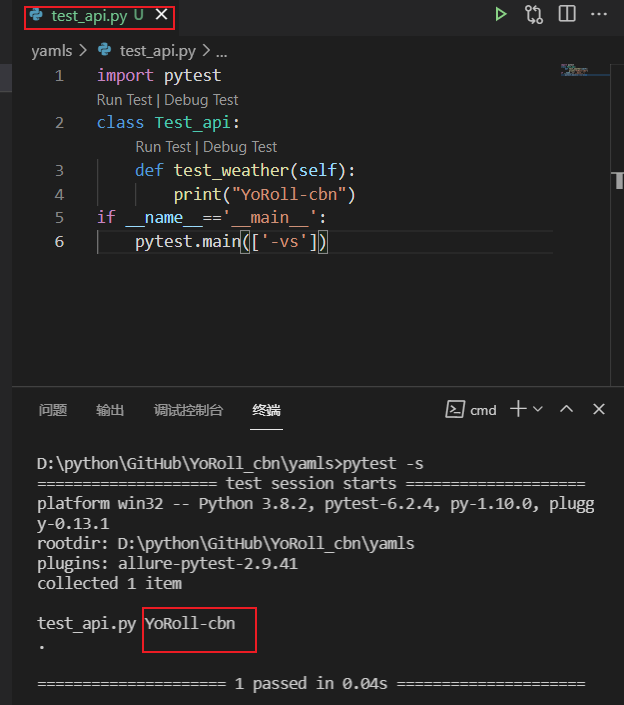This screenshot has width=624, height=705.
Task: Click the 'collected 1 item' terminal line
Action: [x=110, y=584]
